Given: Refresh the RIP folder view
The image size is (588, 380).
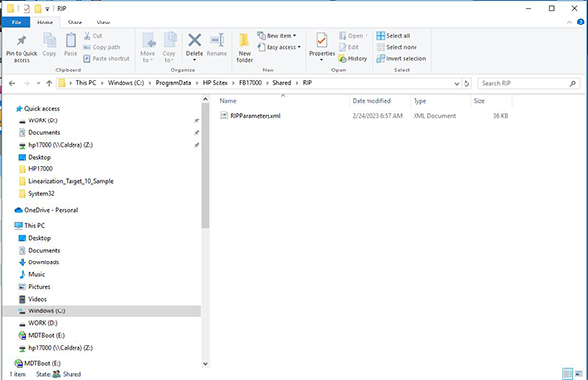Looking at the screenshot, I should [x=466, y=83].
